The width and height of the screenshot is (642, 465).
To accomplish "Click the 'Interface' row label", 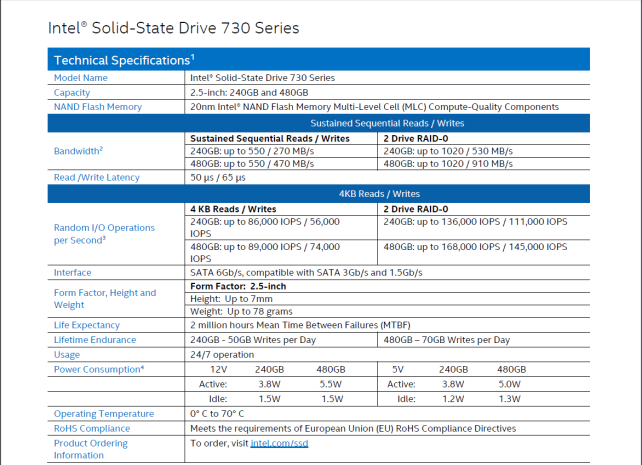I will [72, 273].
